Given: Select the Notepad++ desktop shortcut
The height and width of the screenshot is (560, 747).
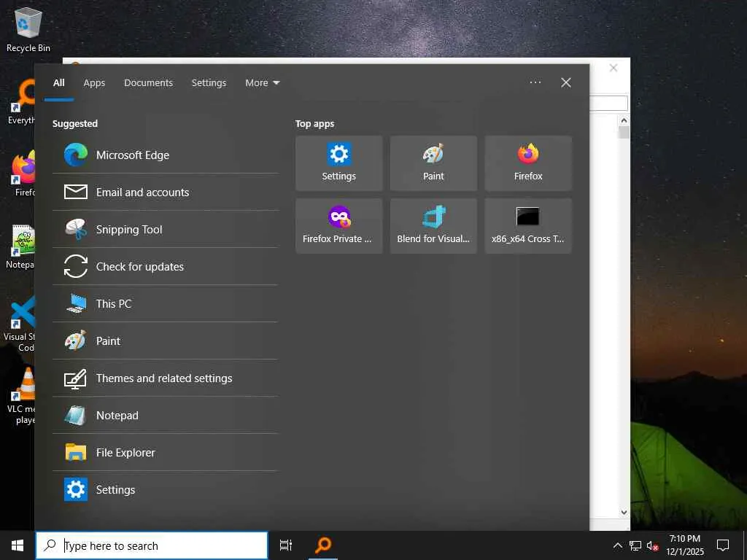Looking at the screenshot, I should click(x=20, y=247).
